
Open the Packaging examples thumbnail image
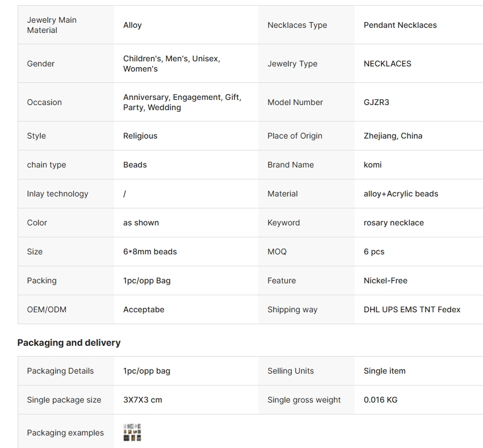132,432
